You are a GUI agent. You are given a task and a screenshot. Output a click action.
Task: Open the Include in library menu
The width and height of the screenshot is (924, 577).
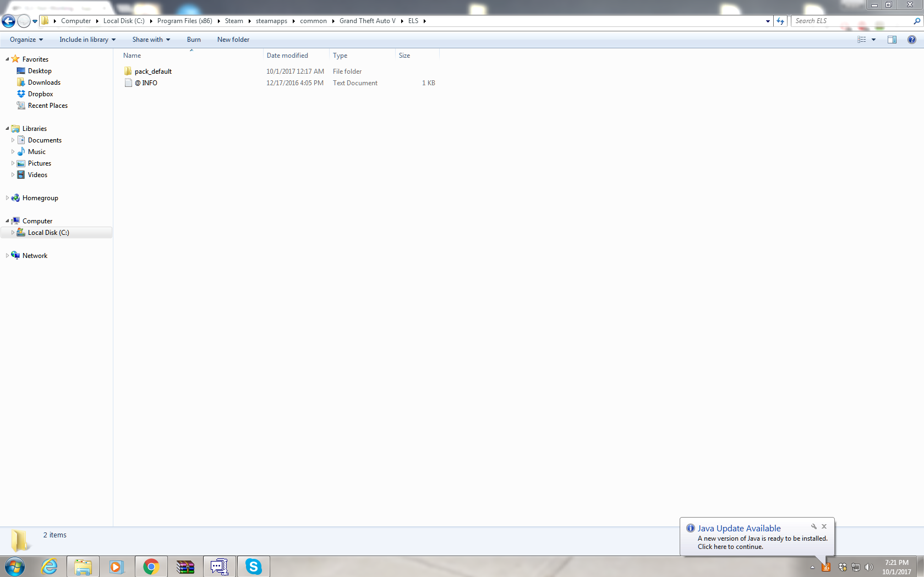coord(88,40)
